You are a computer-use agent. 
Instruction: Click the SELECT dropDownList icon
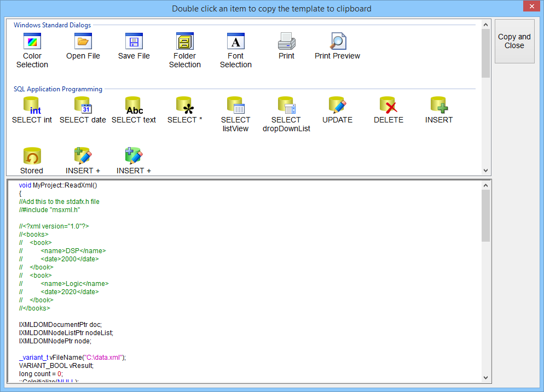click(x=287, y=106)
